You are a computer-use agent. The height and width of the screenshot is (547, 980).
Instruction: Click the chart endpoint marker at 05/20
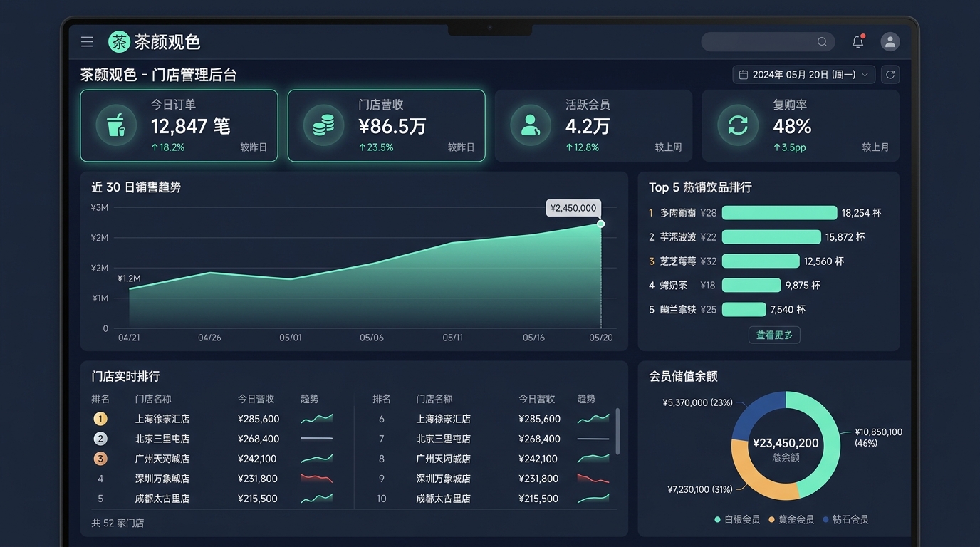point(600,224)
